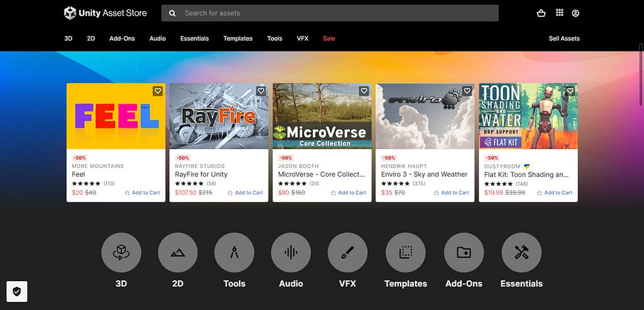Open the red Sale menu item
The image size is (644, 310).
[329, 38]
